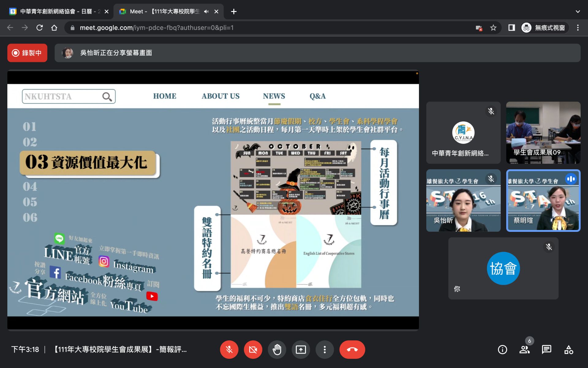This screenshot has height=368, width=588.
Task: Open Chrome side panel icon
Action: click(511, 28)
